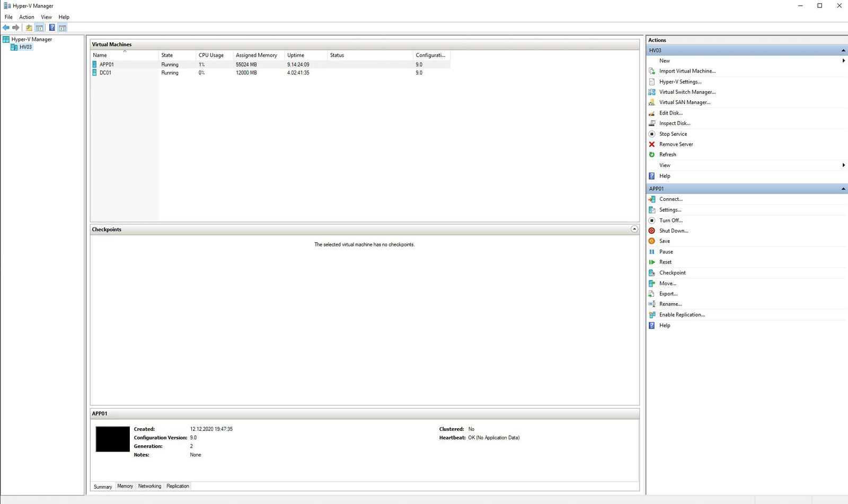Screen dimensions: 848x504
Task: Select the DC01 virtual machine row
Action: pos(270,73)
